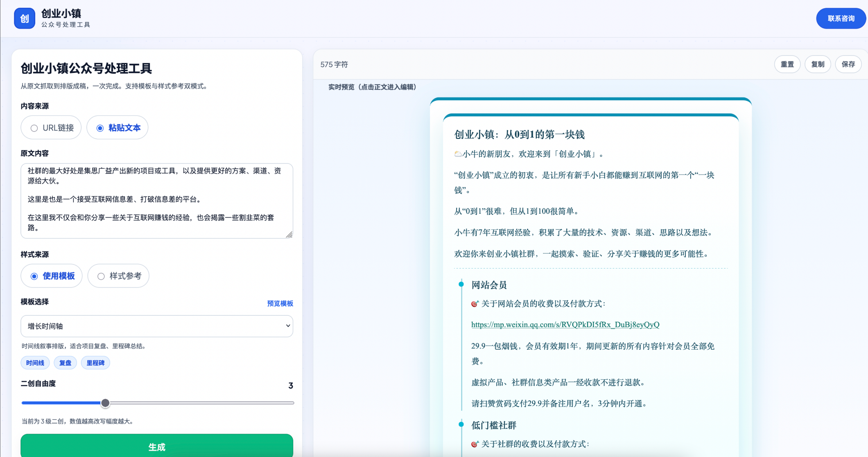Click target emoji before 关于社群的收费
Image resolution: width=868 pixels, height=457 pixels.
point(475,444)
